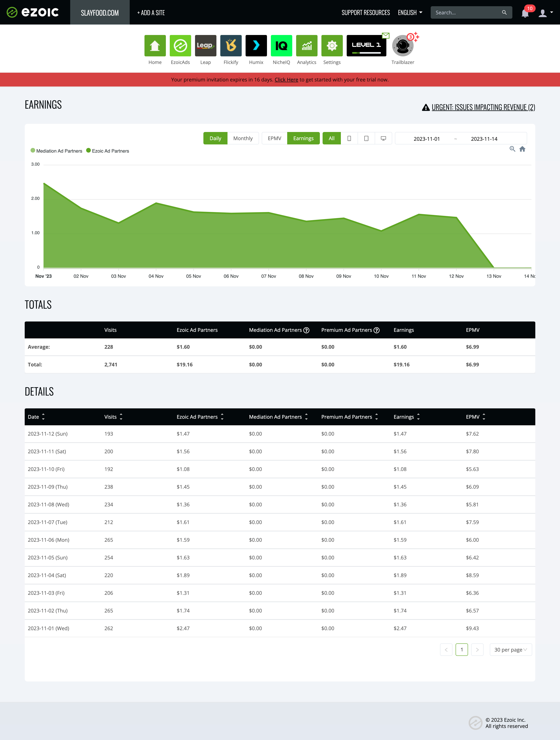Image resolution: width=560 pixels, height=740 pixels.
Task: Open the notifications bell
Action: point(525,13)
